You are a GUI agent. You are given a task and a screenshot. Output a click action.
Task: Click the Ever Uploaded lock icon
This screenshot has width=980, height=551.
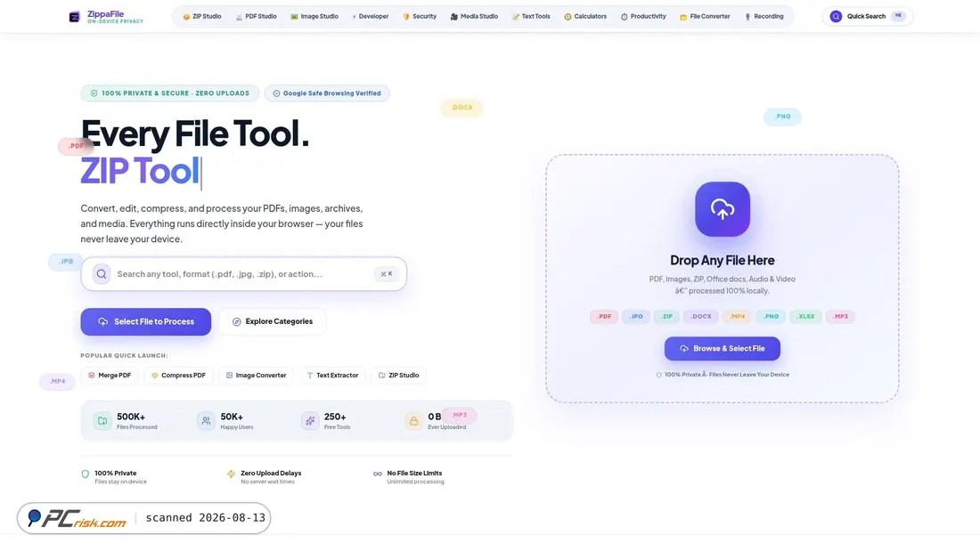coord(413,421)
